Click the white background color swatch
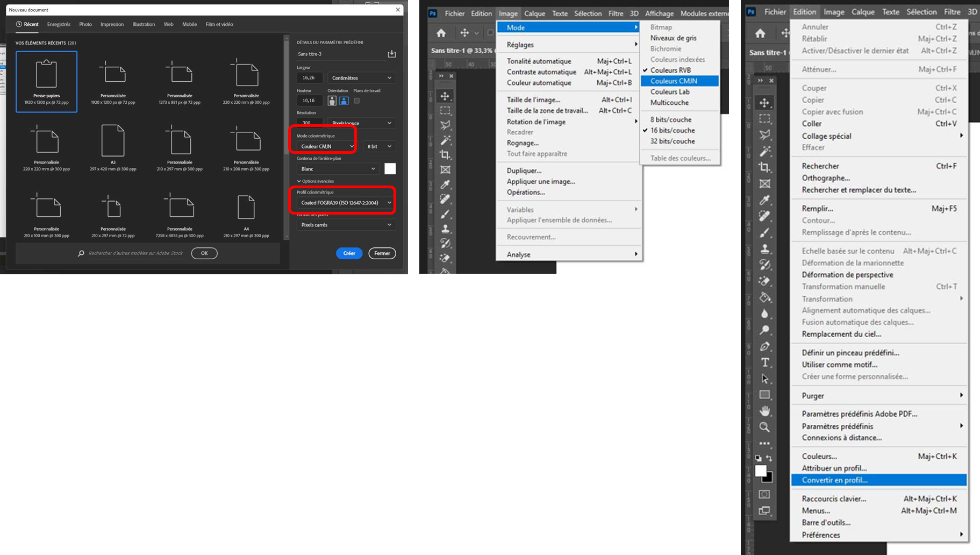Image resolution: width=980 pixels, height=555 pixels. tap(390, 168)
